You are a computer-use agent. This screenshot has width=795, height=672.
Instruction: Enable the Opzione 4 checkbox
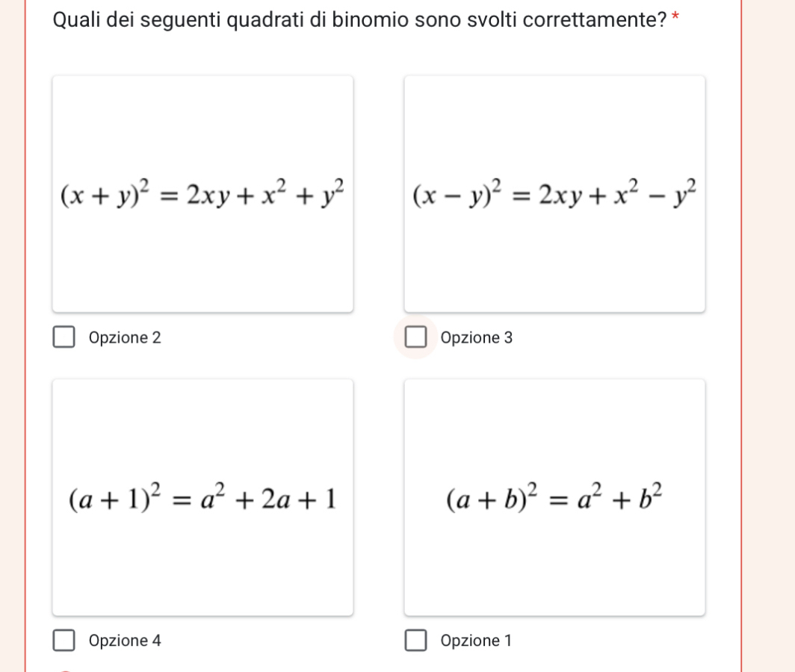click(64, 641)
